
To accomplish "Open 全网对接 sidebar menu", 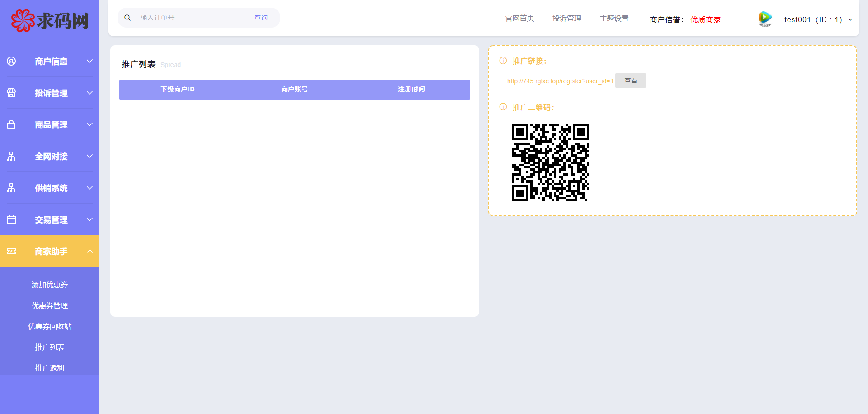I will (x=50, y=156).
